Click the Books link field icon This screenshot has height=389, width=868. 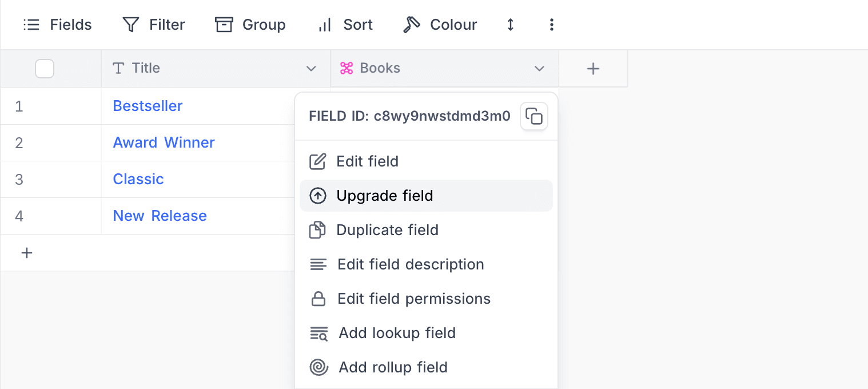pos(347,69)
